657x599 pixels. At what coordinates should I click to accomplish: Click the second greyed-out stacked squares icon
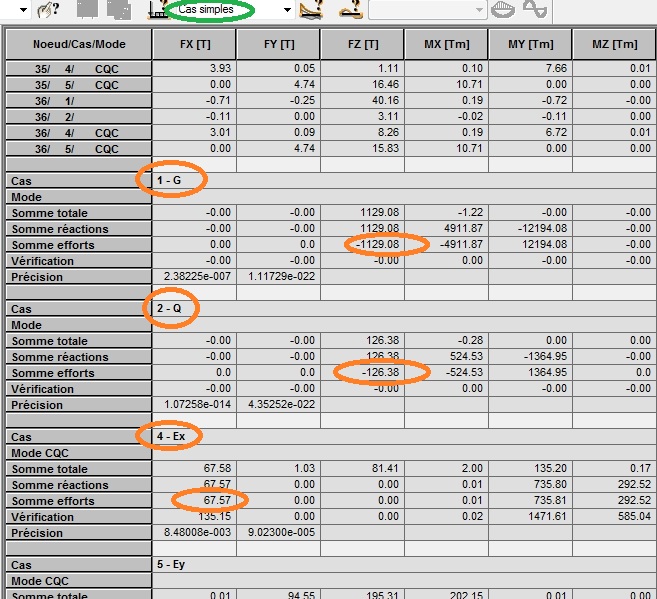pyautogui.click(x=119, y=9)
